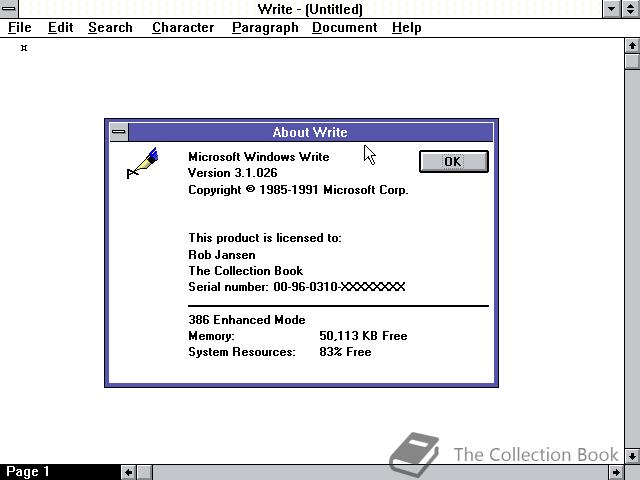Click the '50,113 KB Free' memory value
The image size is (640, 480).
363,336
